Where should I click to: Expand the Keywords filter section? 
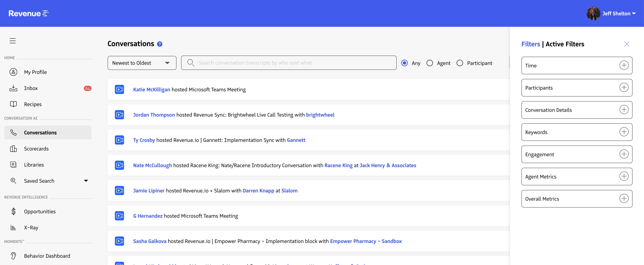624,132
